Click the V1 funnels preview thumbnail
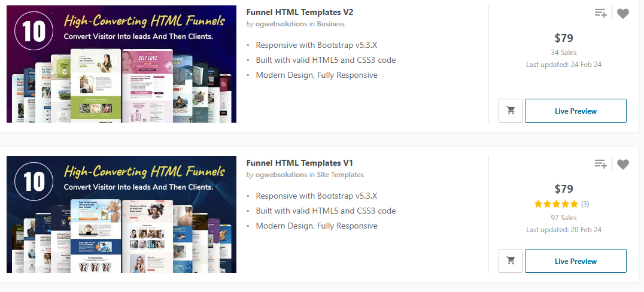The height and width of the screenshot is (292, 644). 121,214
